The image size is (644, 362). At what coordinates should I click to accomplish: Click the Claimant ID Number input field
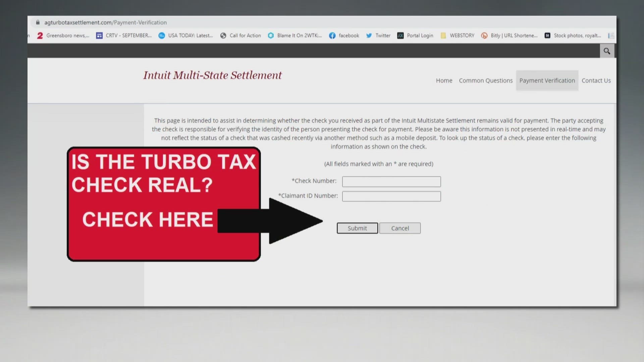pyautogui.click(x=391, y=195)
